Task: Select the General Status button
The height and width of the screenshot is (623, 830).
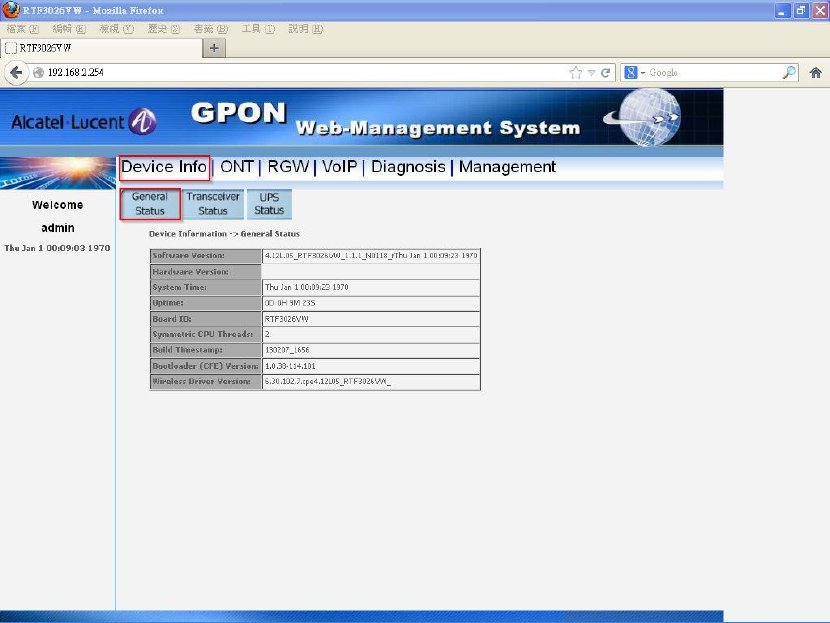Action: coord(150,204)
